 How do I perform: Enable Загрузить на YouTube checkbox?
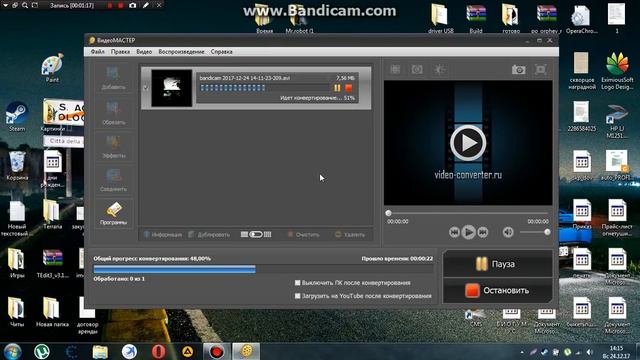coord(298,296)
